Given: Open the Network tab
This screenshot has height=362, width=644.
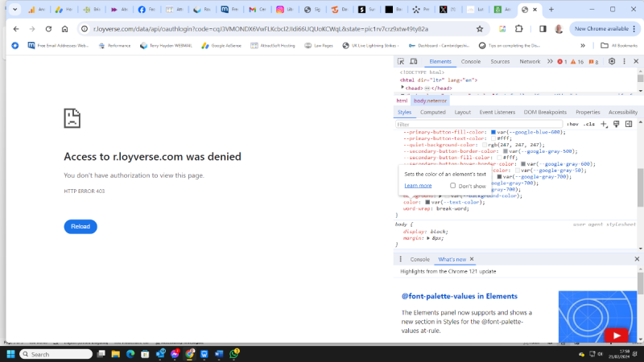Looking at the screenshot, I should pyautogui.click(x=530, y=62).
